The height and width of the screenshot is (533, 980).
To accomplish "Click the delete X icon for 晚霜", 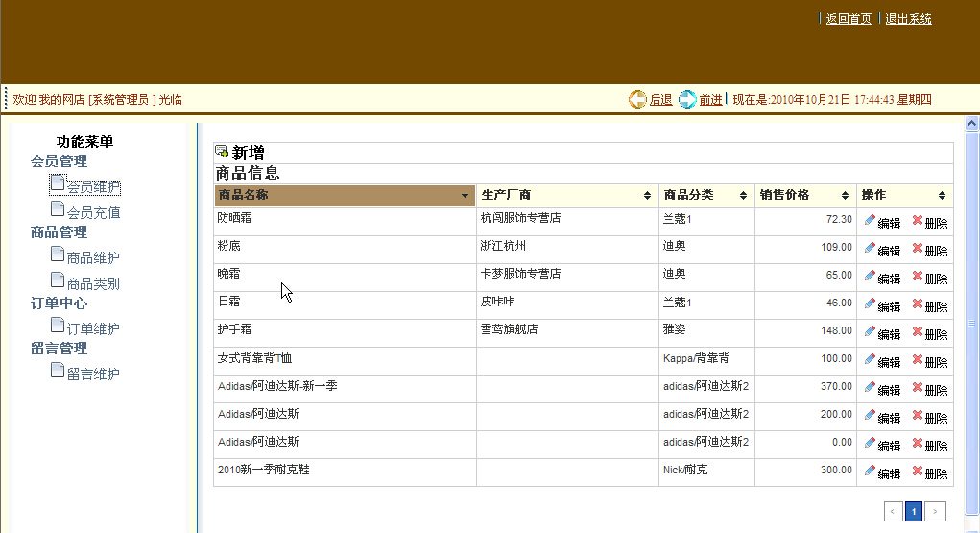I will [918, 276].
